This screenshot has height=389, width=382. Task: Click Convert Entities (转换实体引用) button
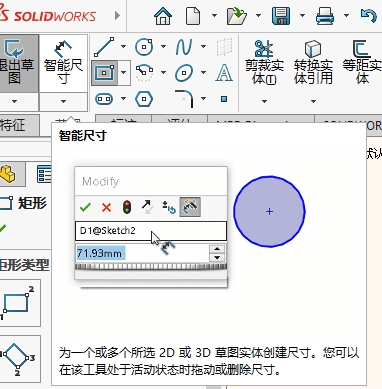[x=313, y=63]
